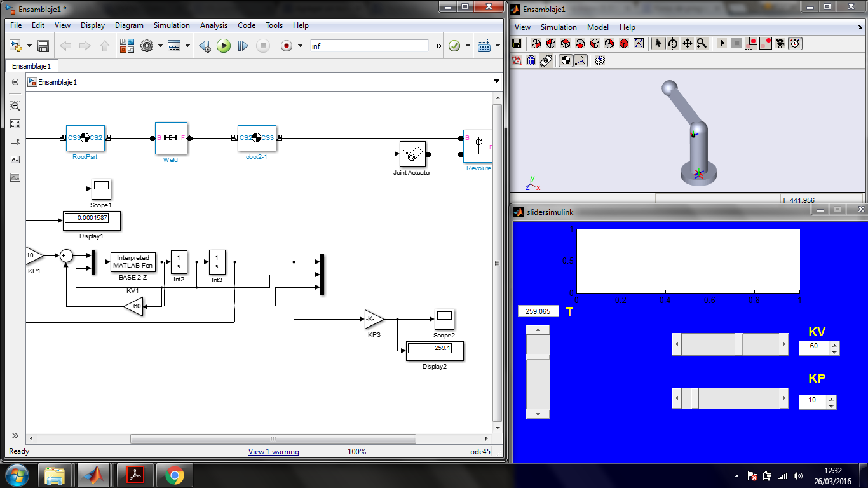The height and width of the screenshot is (488, 868).
Task: Expand the Build Model dropdown arrow
Action: pos(498,46)
